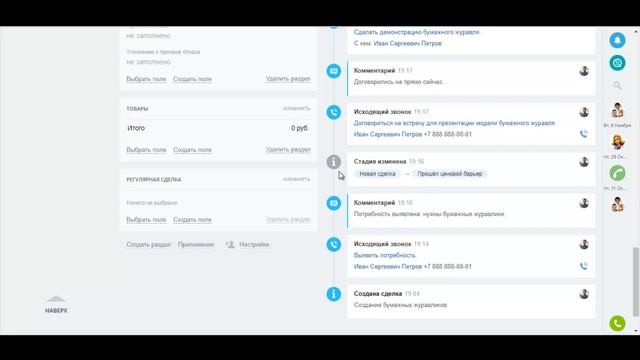
Task: Open the chat search icon below the bell
Action: (617, 63)
